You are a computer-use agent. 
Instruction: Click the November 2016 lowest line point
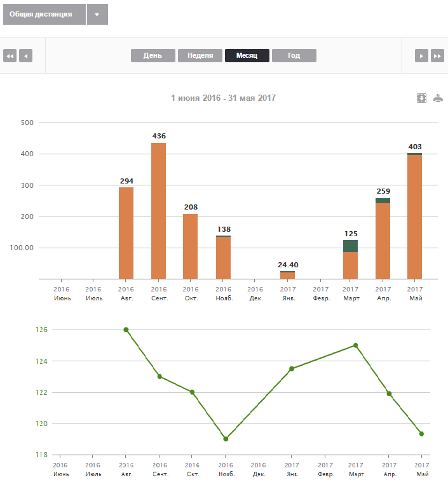[x=226, y=439]
